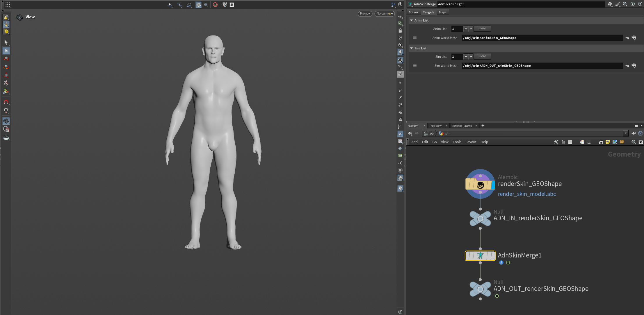Select the arrow Select tool in left toolbar
The image size is (644, 315).
[x=6, y=42]
